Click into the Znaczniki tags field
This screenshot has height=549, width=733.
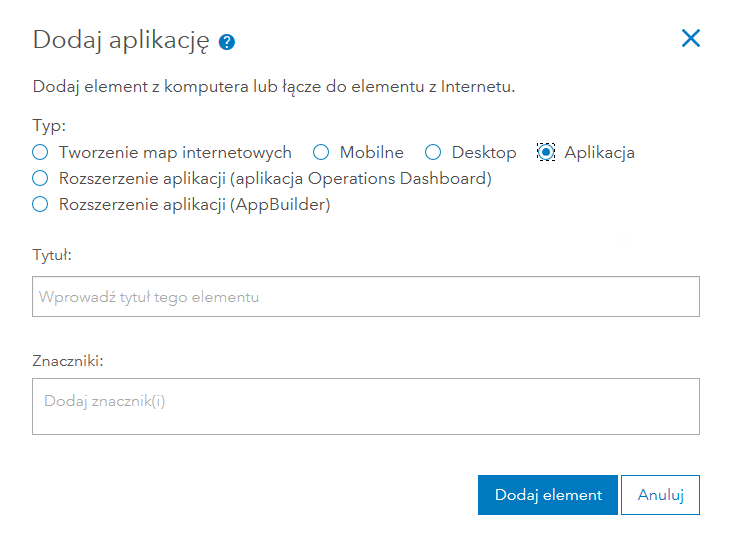(365, 406)
